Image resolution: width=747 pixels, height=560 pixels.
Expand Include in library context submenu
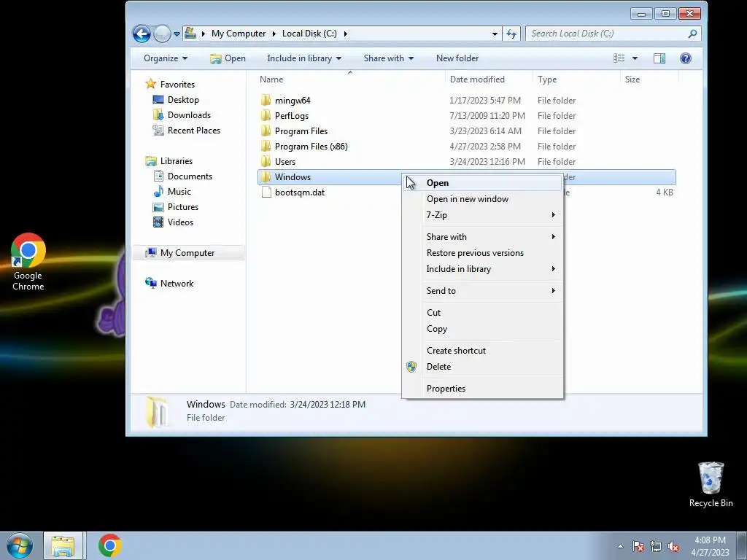click(x=483, y=269)
